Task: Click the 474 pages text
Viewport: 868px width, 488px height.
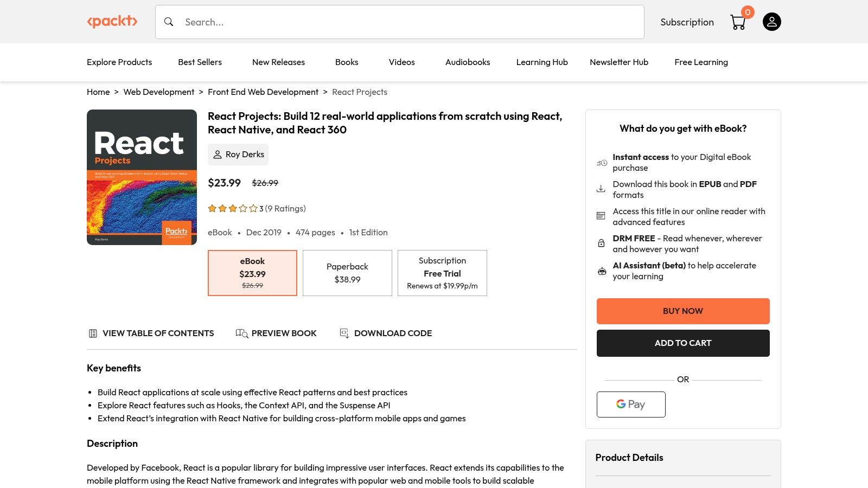Action: [x=315, y=233]
